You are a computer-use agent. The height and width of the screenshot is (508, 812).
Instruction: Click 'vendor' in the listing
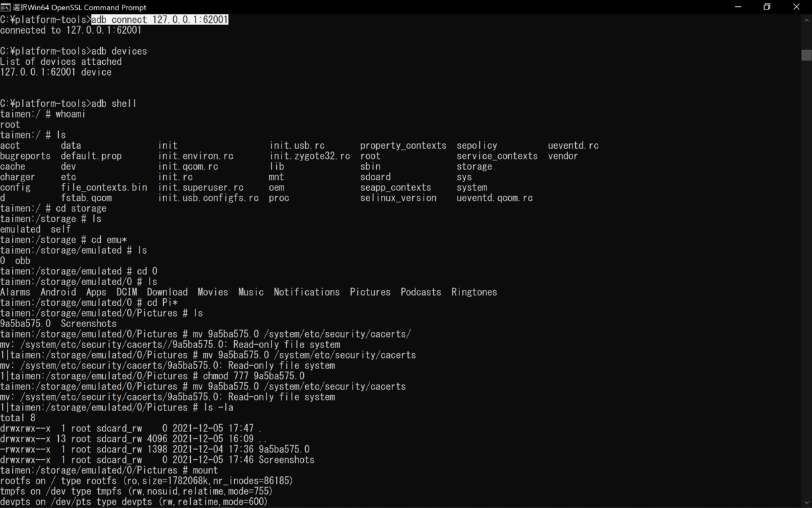tap(563, 156)
